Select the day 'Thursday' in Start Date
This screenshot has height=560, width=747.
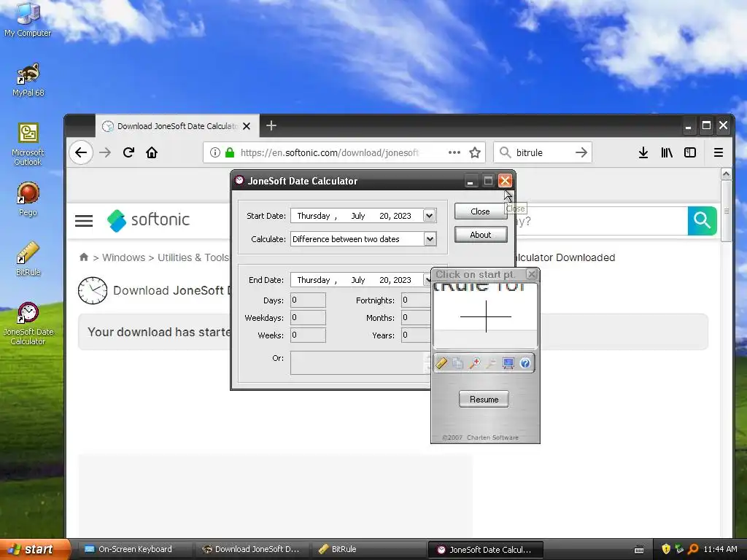tap(314, 216)
